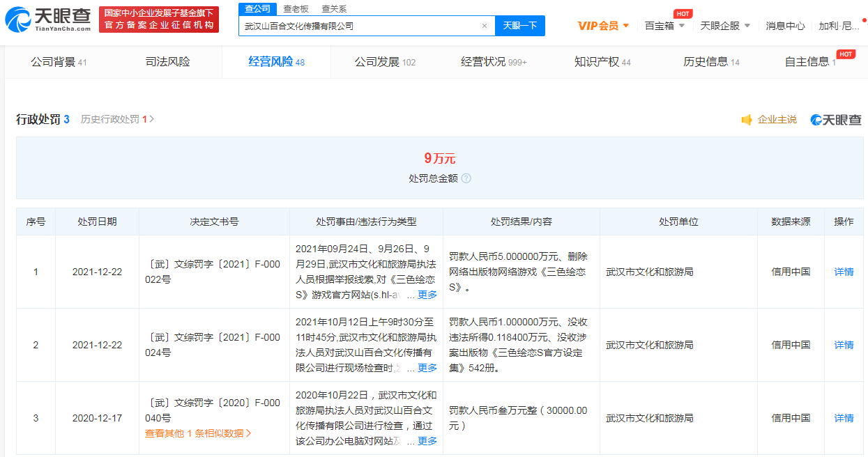
Task: Switch to the 知识产权 tab
Action: coord(602,62)
